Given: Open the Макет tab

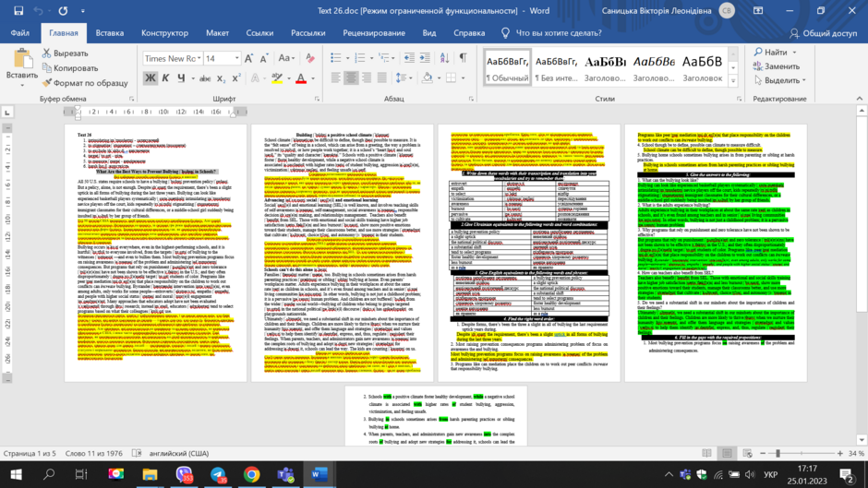Looking at the screenshot, I should point(217,33).
